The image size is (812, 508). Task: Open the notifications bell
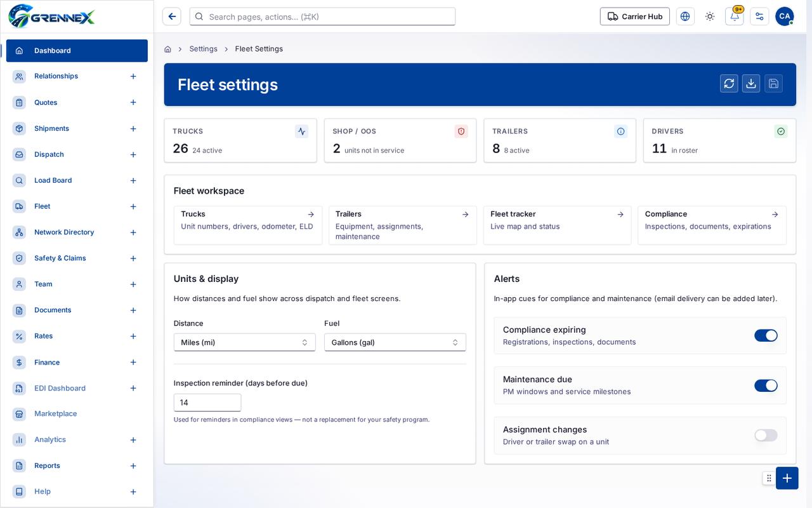coord(735,17)
